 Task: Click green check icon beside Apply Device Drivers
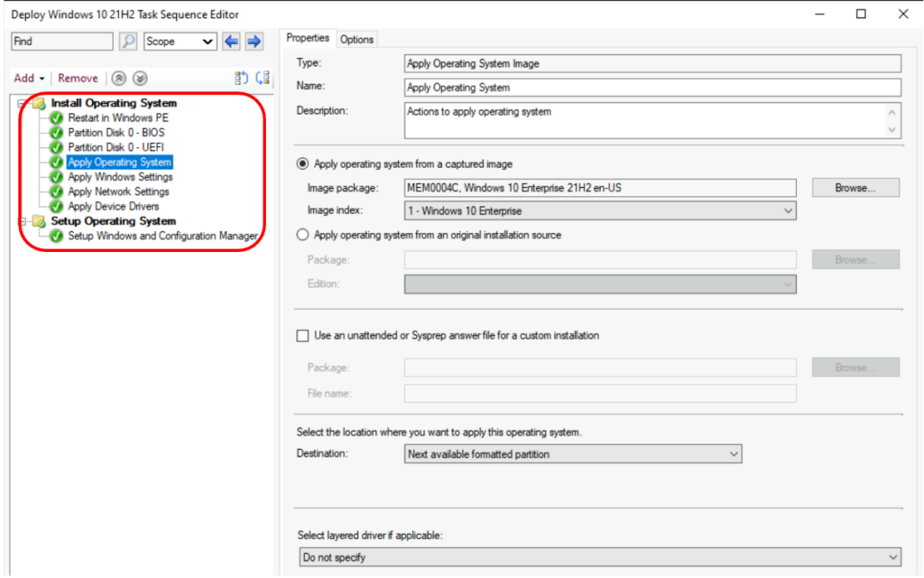57,207
